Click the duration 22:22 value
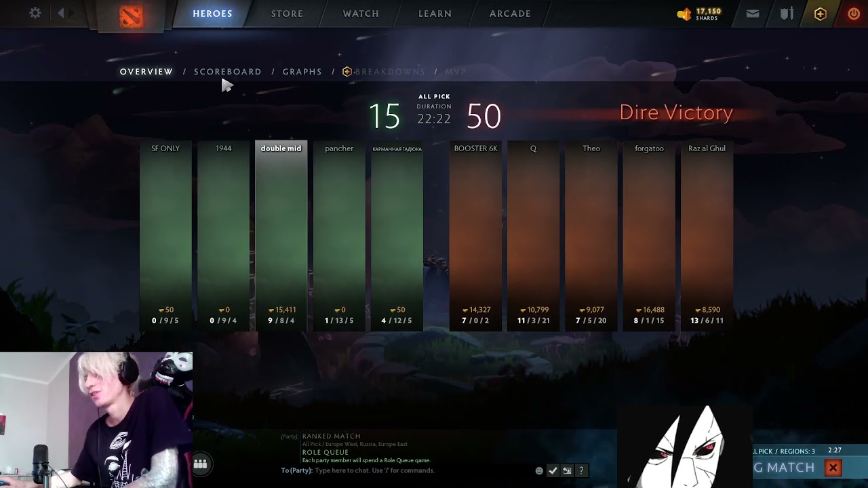868x488 pixels. point(434,119)
